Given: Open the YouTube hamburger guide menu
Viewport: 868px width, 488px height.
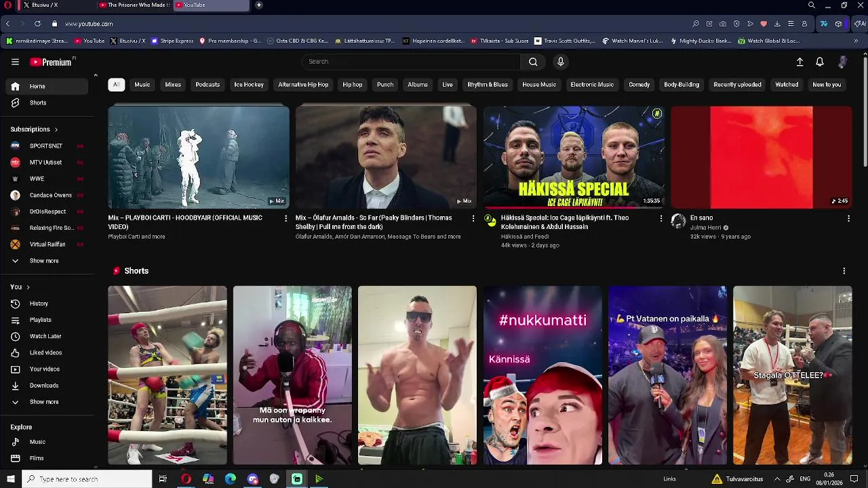Looking at the screenshot, I should coord(15,62).
